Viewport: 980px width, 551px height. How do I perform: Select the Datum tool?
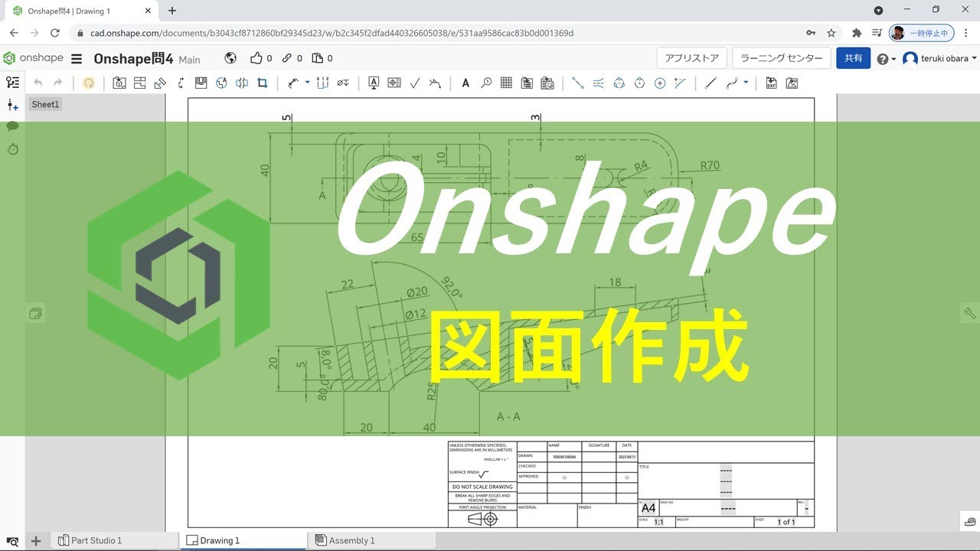pos(374,83)
